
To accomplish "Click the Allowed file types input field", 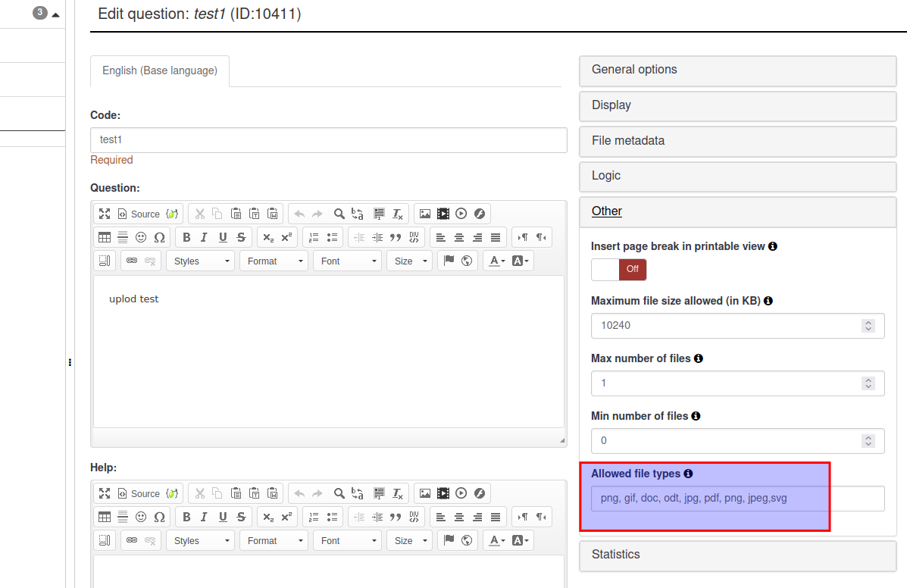I will click(x=737, y=499).
